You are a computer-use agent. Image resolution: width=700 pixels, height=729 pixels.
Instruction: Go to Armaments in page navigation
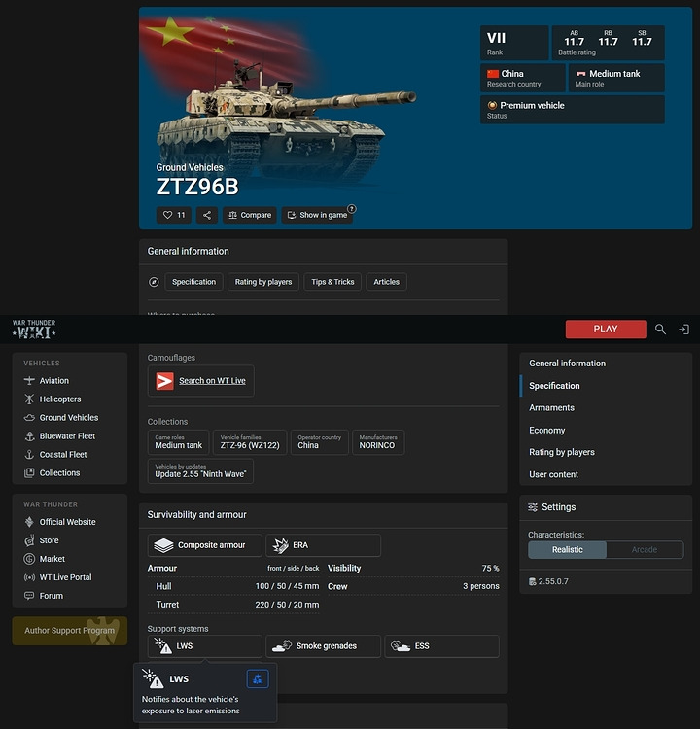point(551,408)
